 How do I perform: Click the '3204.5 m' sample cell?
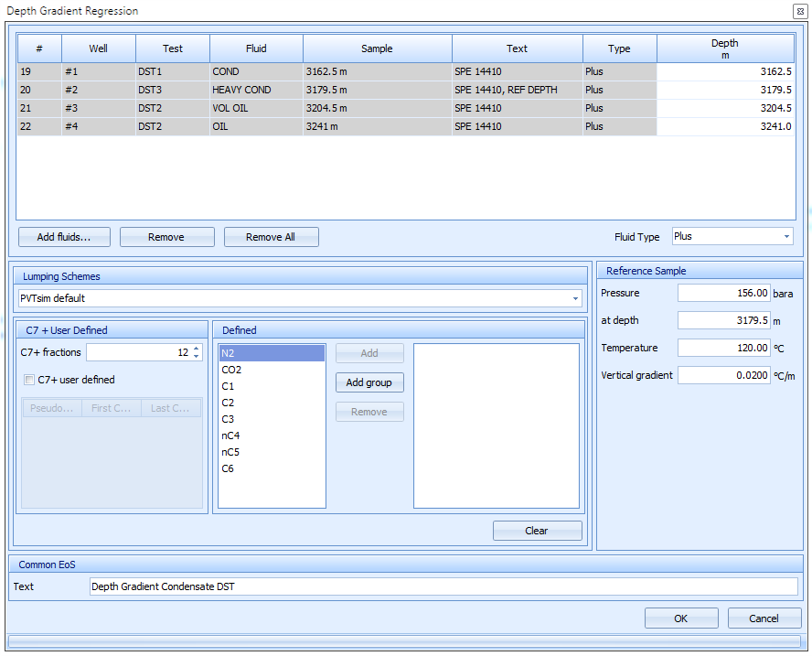pyautogui.click(x=377, y=108)
